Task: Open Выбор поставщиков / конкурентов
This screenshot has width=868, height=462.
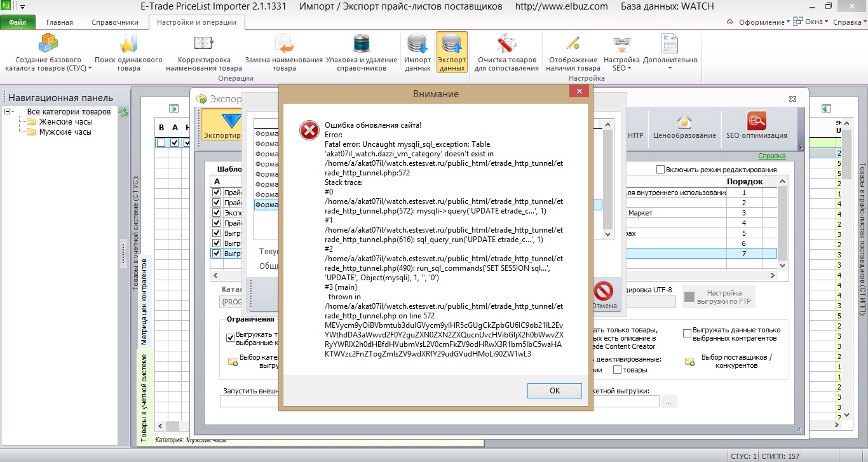Action: tap(729, 361)
